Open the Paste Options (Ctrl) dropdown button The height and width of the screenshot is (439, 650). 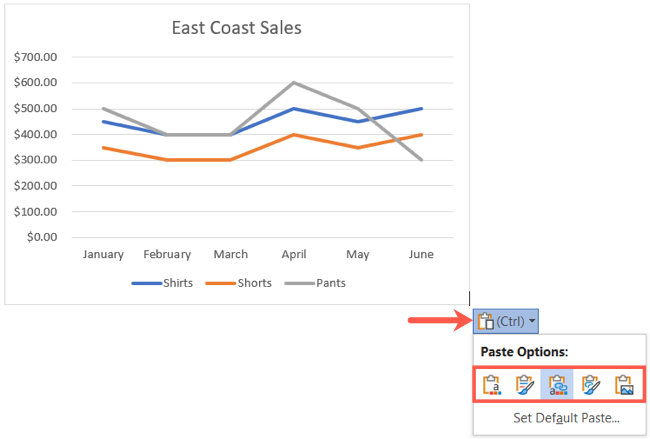click(x=506, y=321)
